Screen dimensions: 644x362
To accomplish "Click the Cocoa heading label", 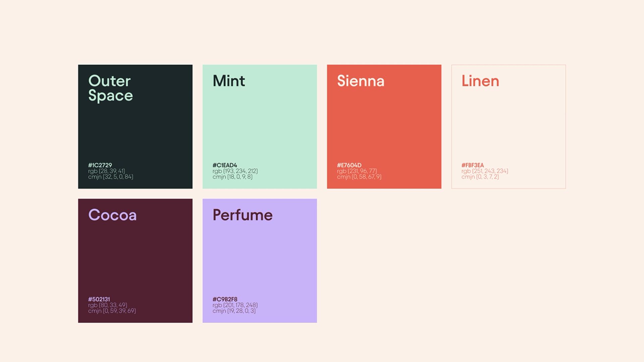I will [112, 215].
